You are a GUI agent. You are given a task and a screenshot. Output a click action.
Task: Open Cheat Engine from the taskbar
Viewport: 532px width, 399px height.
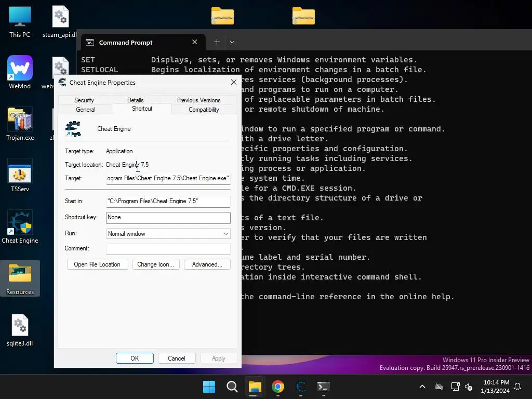coord(301,387)
